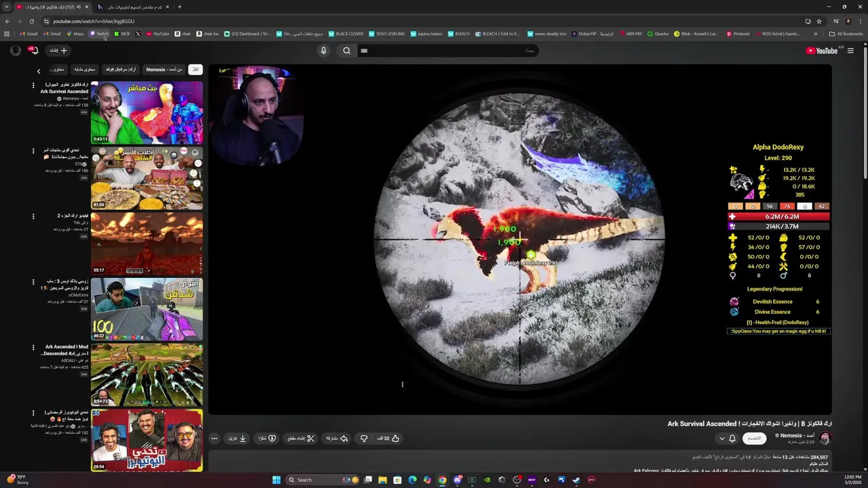Go to YouTube home via logo
Image resolution: width=868 pixels, height=488 pixels.
tap(821, 51)
